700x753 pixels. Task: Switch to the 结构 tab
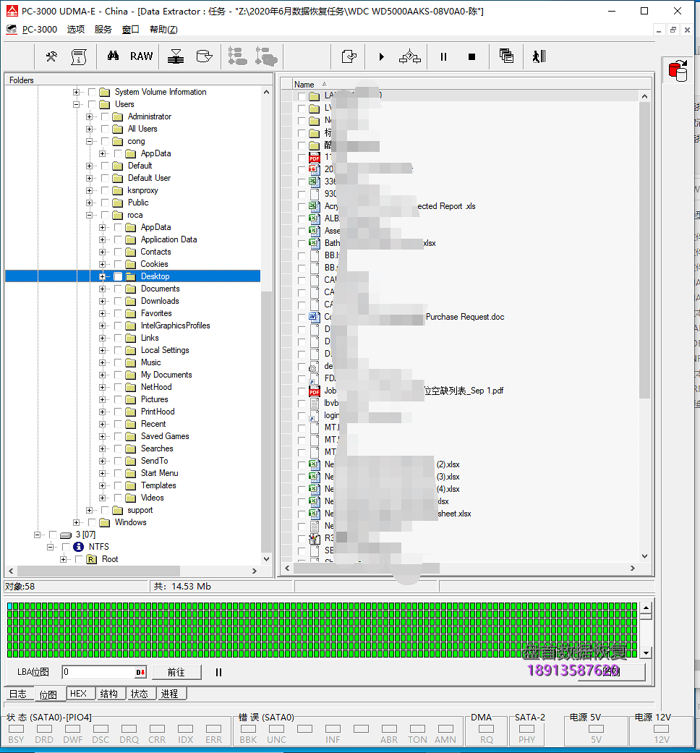coord(109,694)
